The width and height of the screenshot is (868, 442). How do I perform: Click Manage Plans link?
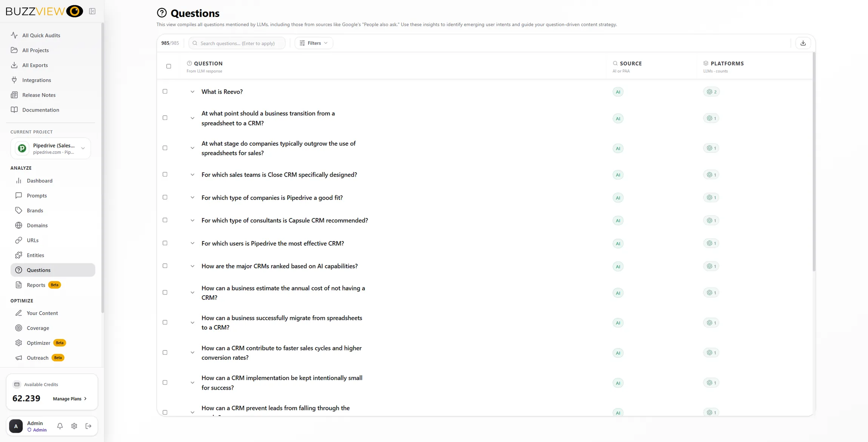click(70, 399)
